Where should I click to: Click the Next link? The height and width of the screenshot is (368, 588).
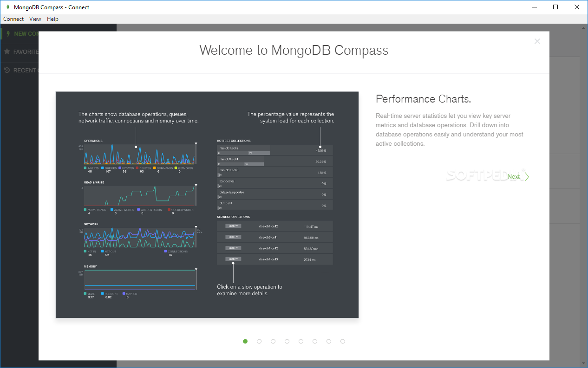coord(513,176)
